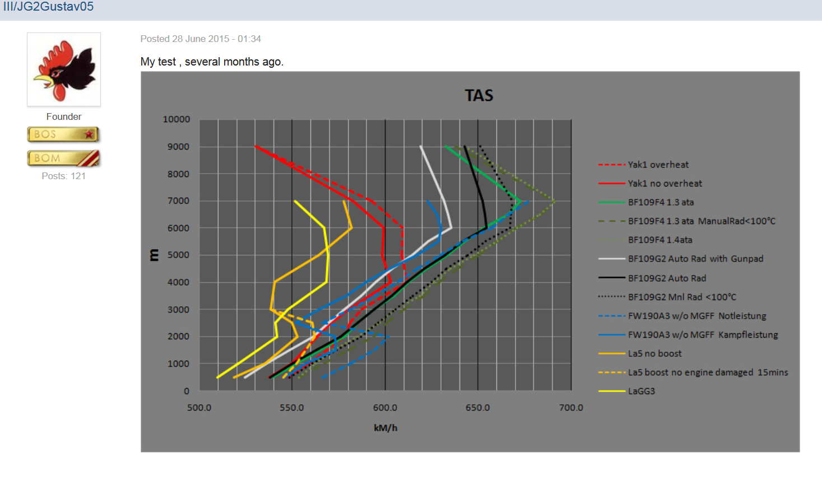Click the post date 28 June 2015

pyautogui.click(x=201, y=39)
